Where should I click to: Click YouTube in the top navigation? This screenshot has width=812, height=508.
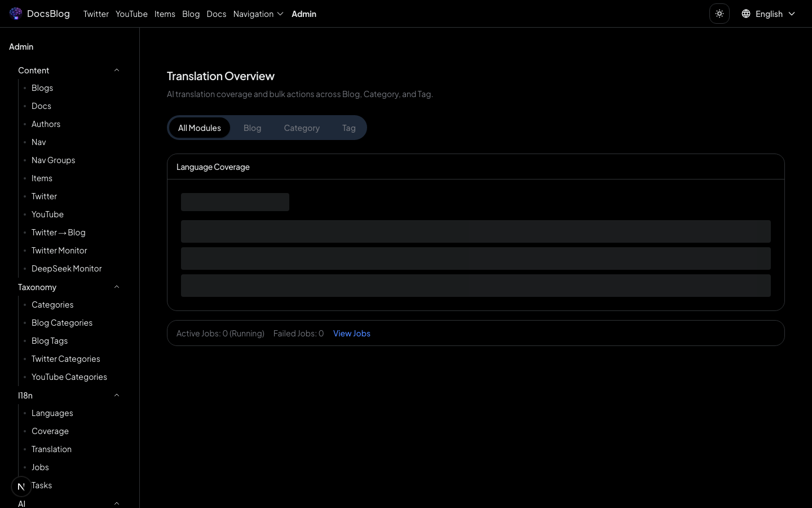coord(131,14)
